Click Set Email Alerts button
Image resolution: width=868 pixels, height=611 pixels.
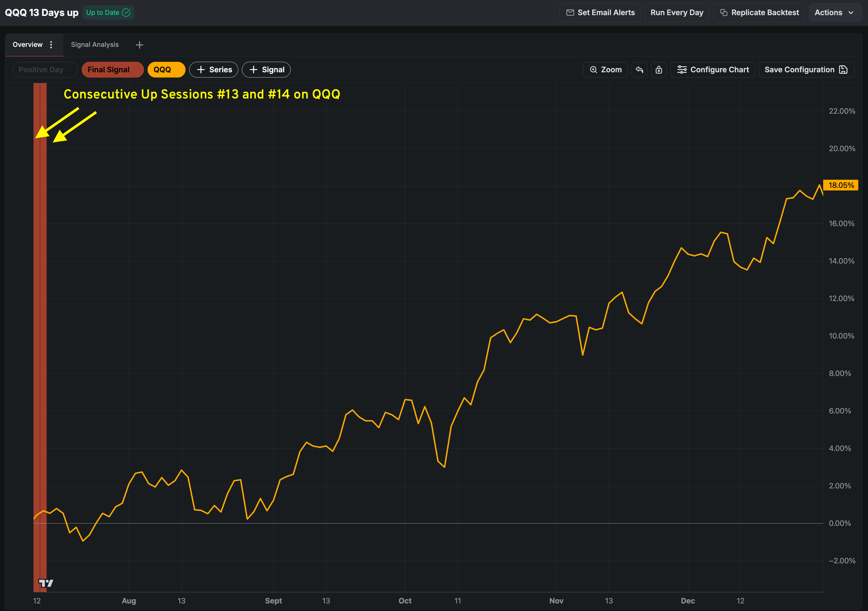[x=600, y=12]
